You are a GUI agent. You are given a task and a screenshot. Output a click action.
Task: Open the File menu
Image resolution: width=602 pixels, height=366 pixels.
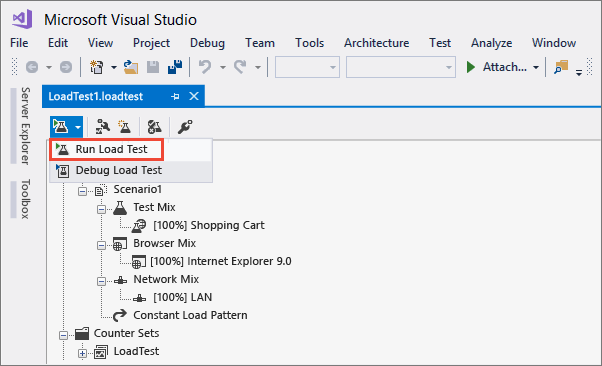pos(19,43)
